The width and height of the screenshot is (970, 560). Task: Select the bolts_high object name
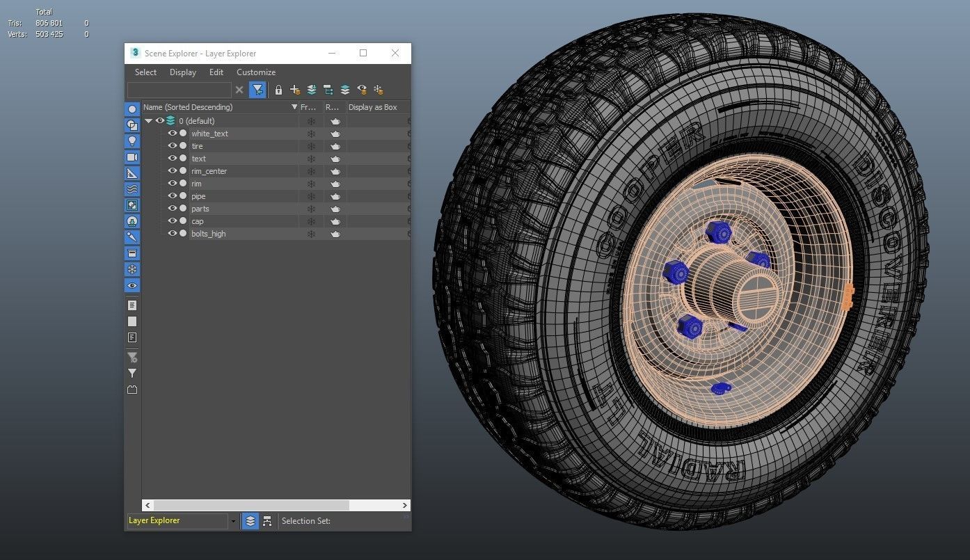pos(209,234)
